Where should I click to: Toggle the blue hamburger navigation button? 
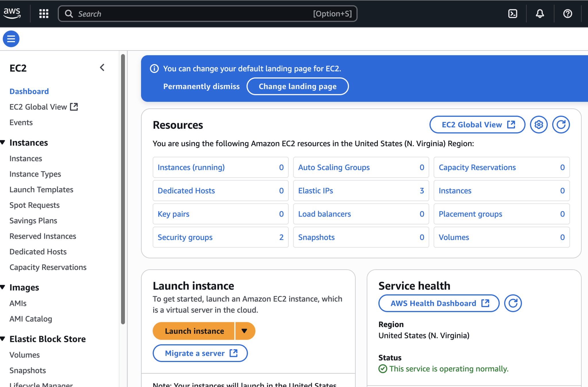(11, 39)
